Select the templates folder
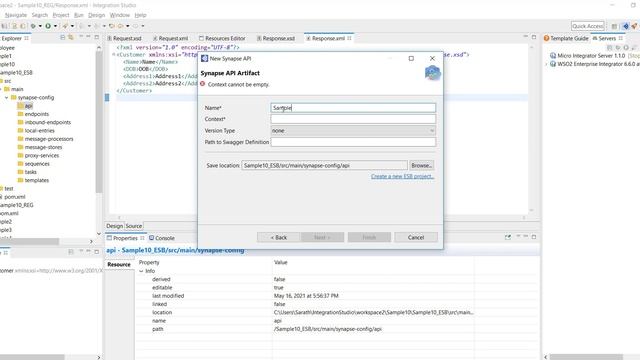The height and width of the screenshot is (360, 640). 33,180
